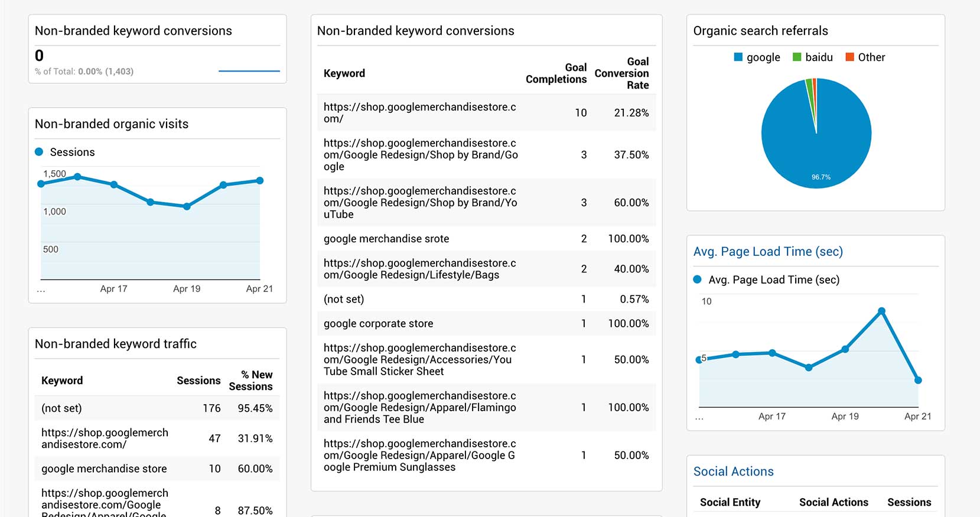Select the Flamingo and Friends Tee Blue row
This screenshot has width=980, height=517.
486,407
